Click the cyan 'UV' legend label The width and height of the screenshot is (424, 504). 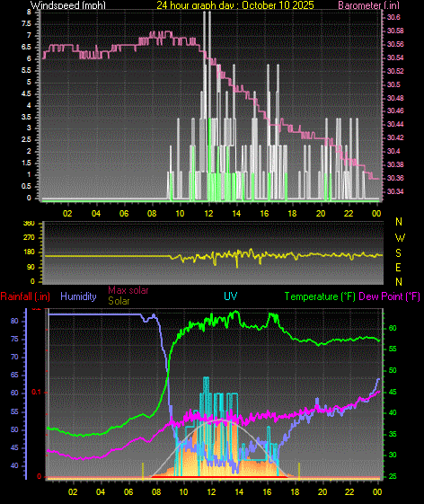pyautogui.click(x=231, y=296)
